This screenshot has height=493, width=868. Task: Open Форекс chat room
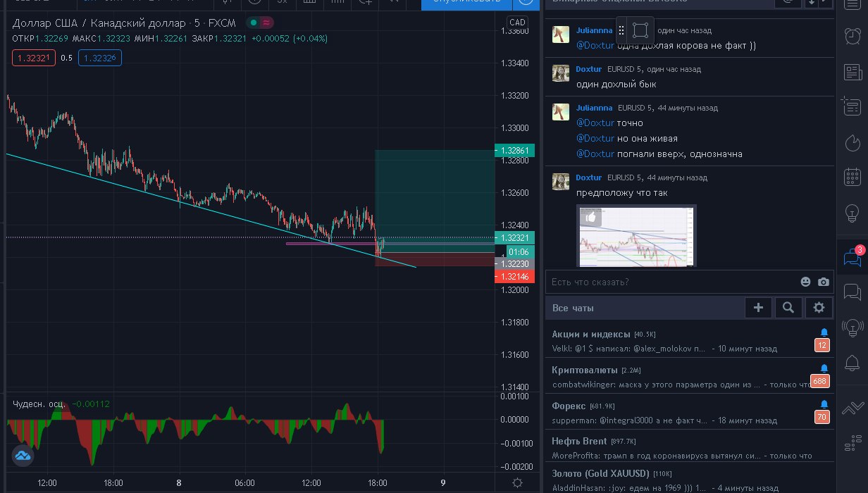[x=690, y=413]
